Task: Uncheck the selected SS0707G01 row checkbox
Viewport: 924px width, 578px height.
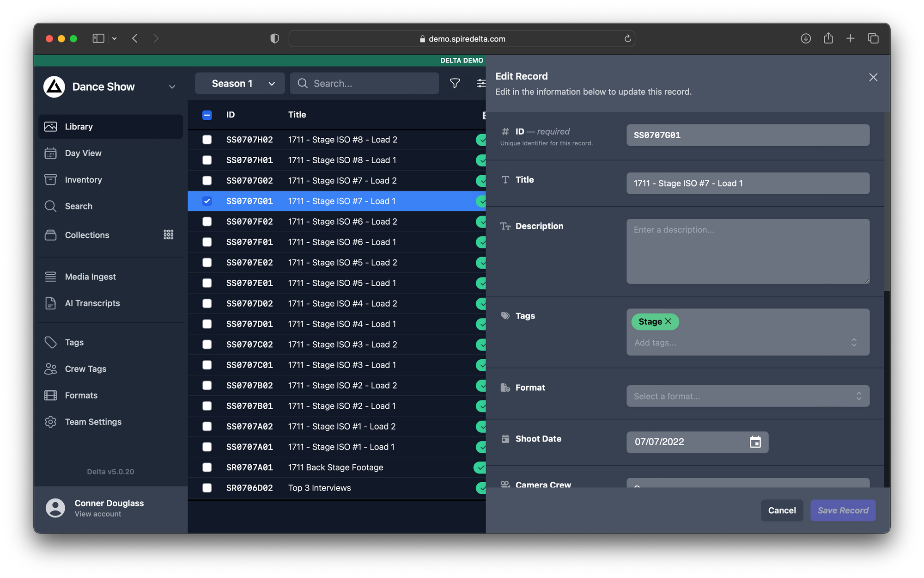Action: point(207,201)
